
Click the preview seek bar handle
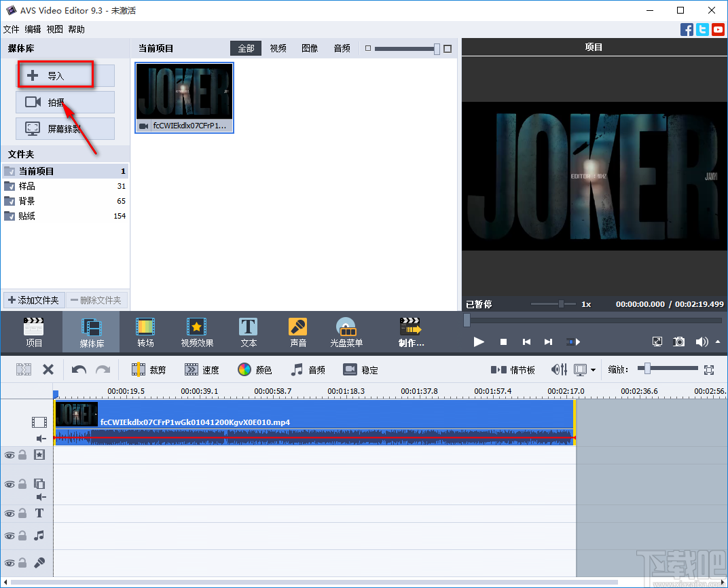click(467, 320)
